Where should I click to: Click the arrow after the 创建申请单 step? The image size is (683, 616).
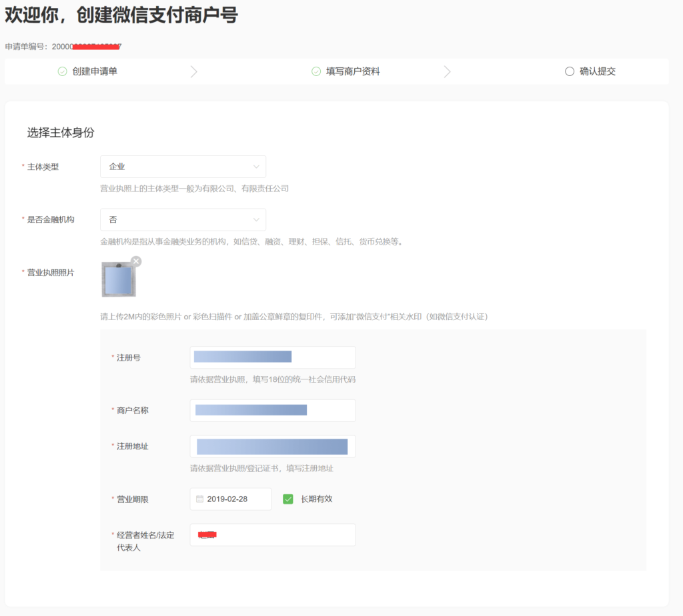193,71
